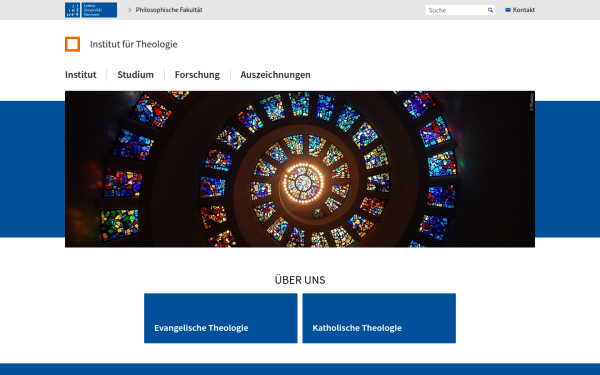The height and width of the screenshot is (375, 600).
Task: Click the search magnifier icon
Action: pyautogui.click(x=490, y=10)
